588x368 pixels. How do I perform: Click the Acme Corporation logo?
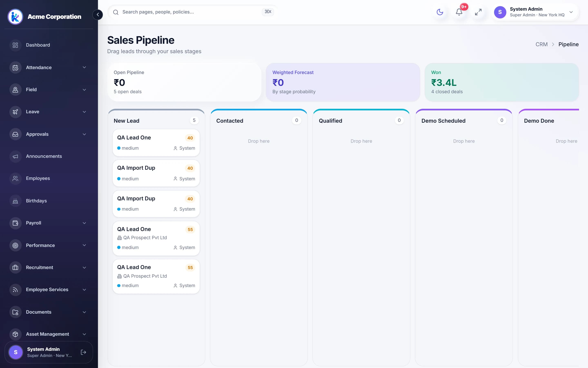15,17
